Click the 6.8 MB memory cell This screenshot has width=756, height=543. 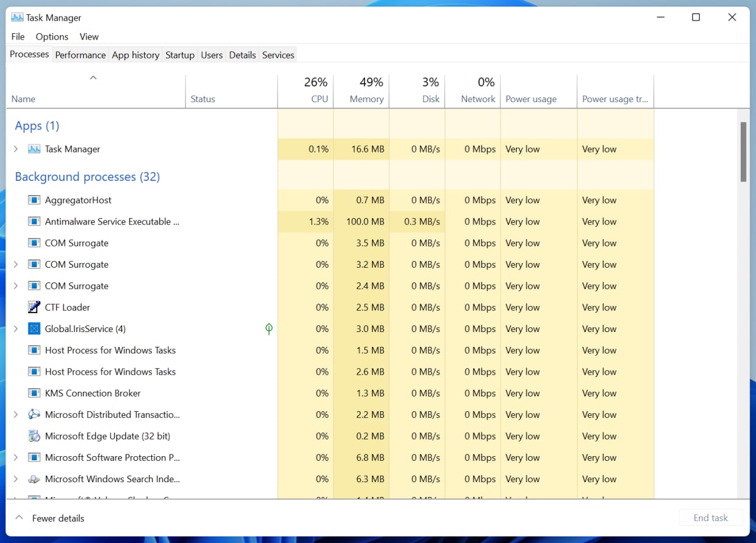click(361, 457)
